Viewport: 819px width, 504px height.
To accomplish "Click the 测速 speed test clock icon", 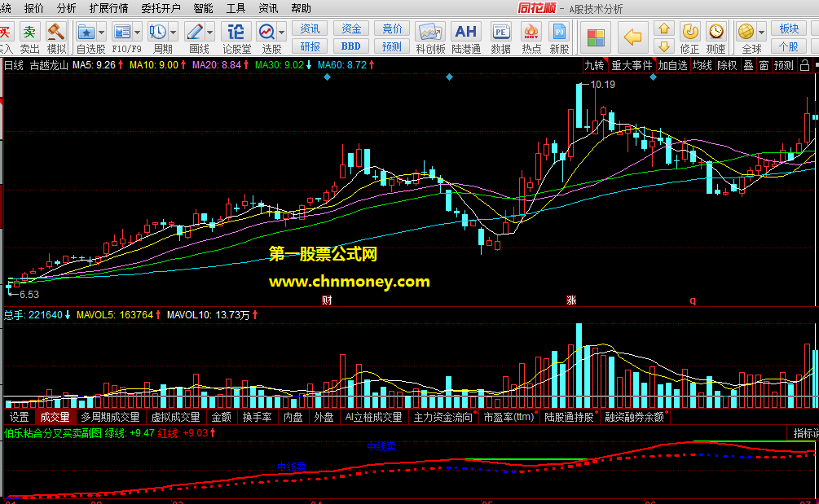I will tap(716, 37).
